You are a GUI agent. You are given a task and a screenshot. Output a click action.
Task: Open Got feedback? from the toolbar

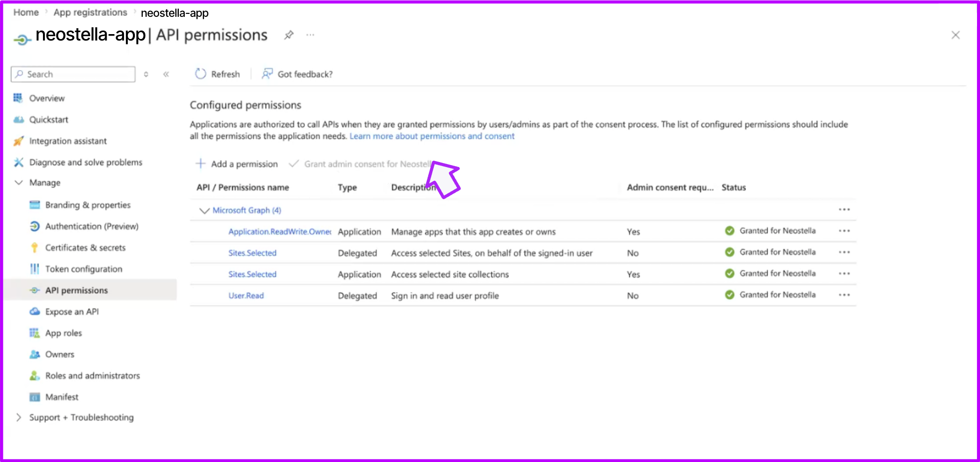click(297, 74)
